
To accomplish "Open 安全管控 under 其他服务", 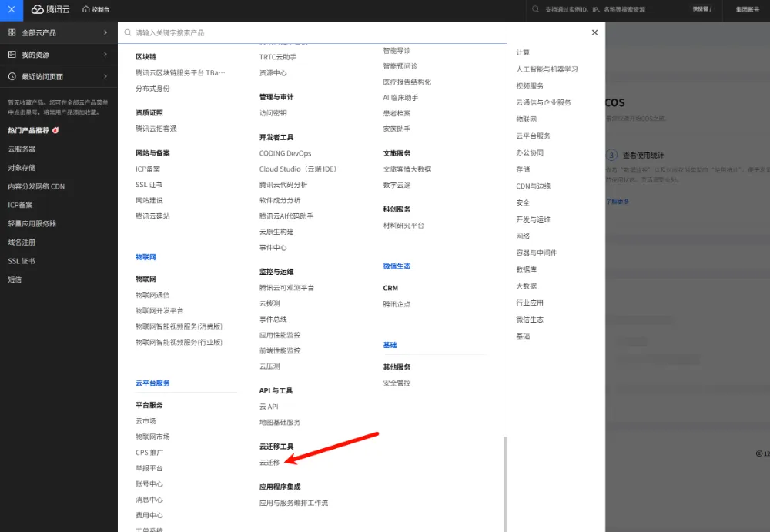I will pos(397,383).
